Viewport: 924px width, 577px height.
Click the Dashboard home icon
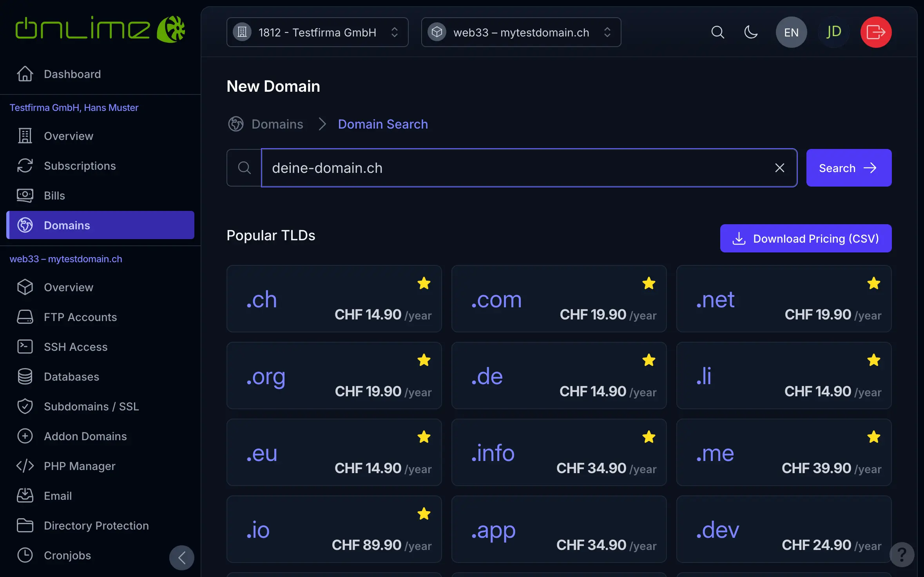click(25, 74)
